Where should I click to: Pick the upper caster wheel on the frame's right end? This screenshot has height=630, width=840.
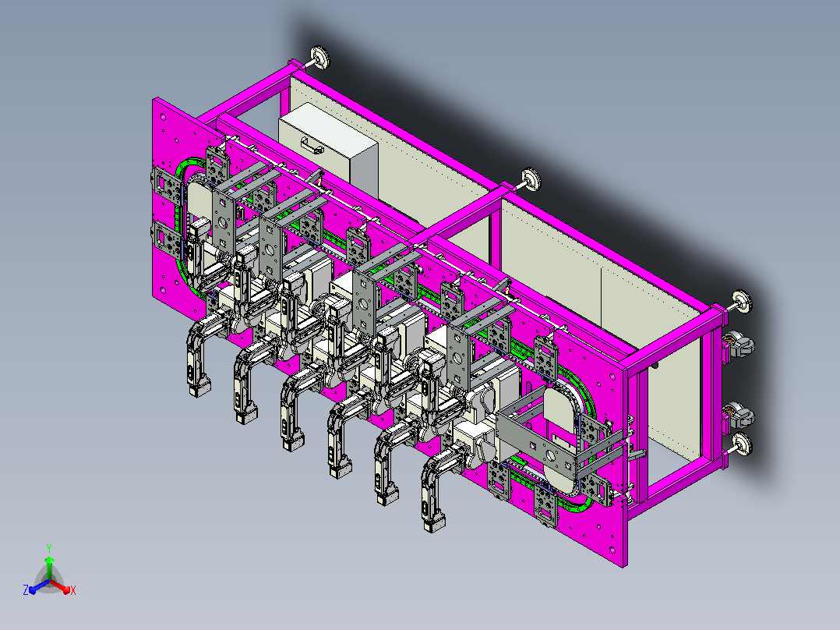[738, 345]
